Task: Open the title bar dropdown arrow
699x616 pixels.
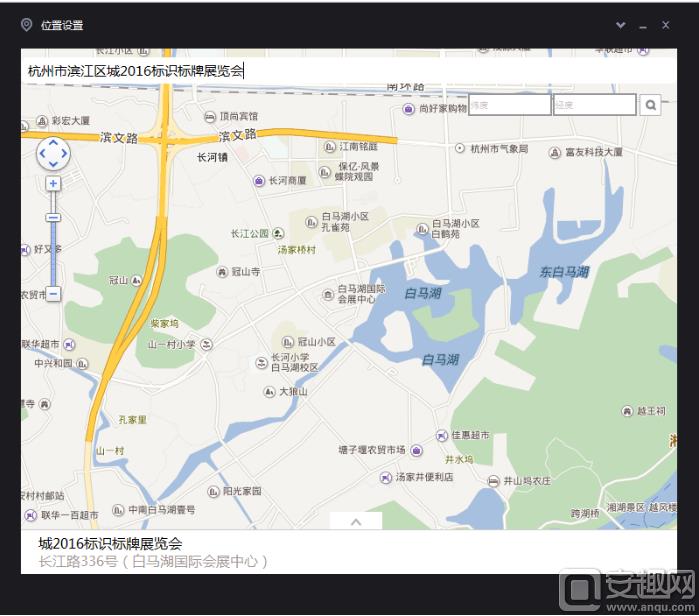Action: [620, 25]
